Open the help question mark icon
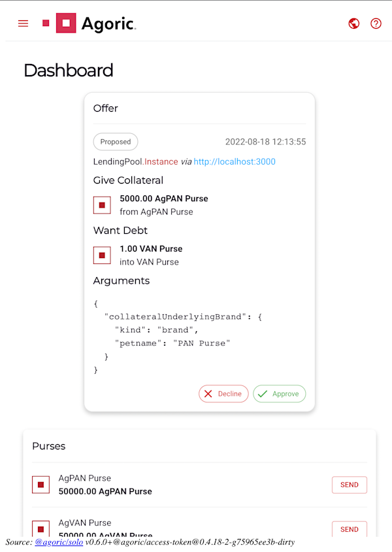Image resolution: width=392 pixels, height=552 pixels. [x=376, y=24]
